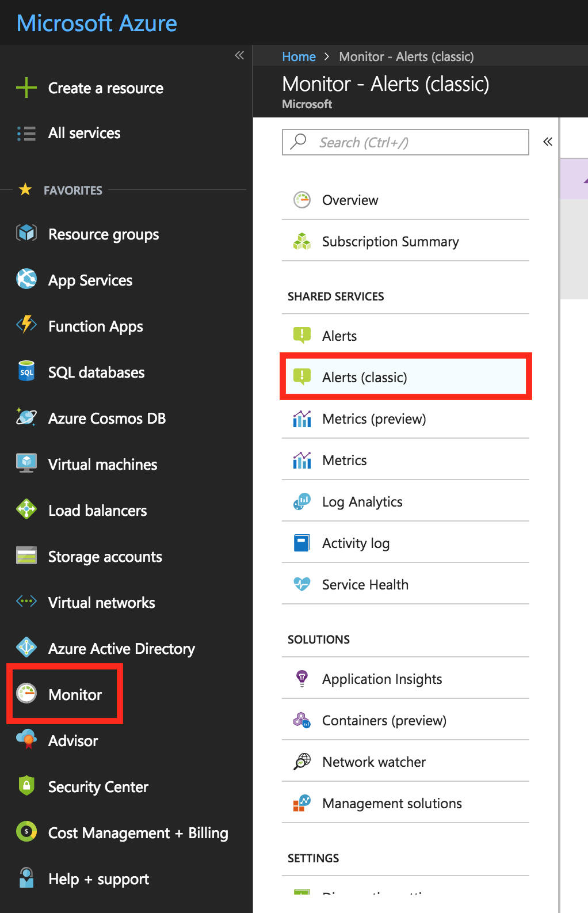Click the Load balancers diamond icon
This screenshot has height=913, width=588.
click(x=26, y=509)
